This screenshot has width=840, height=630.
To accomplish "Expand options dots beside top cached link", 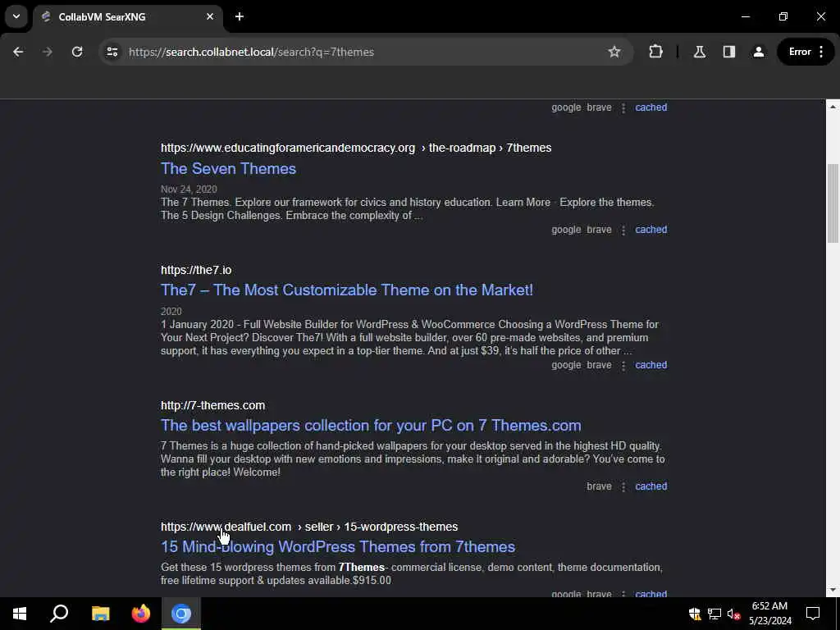I will [x=623, y=107].
